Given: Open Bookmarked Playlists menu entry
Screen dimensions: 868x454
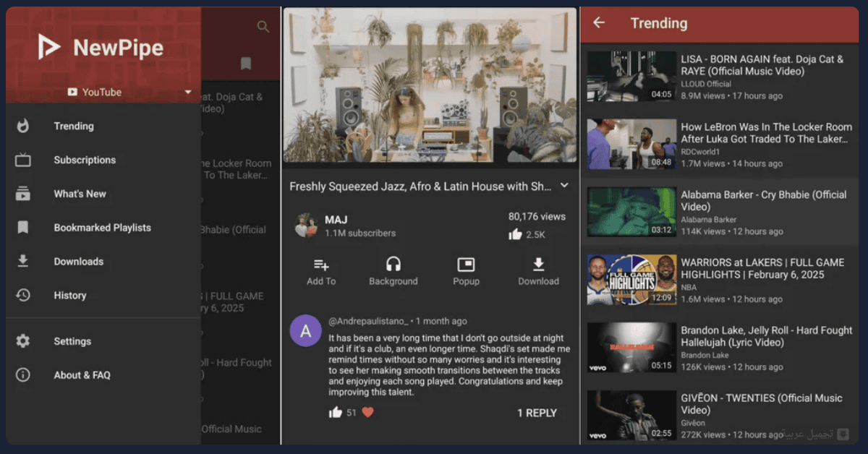Looking at the screenshot, I should point(102,228).
